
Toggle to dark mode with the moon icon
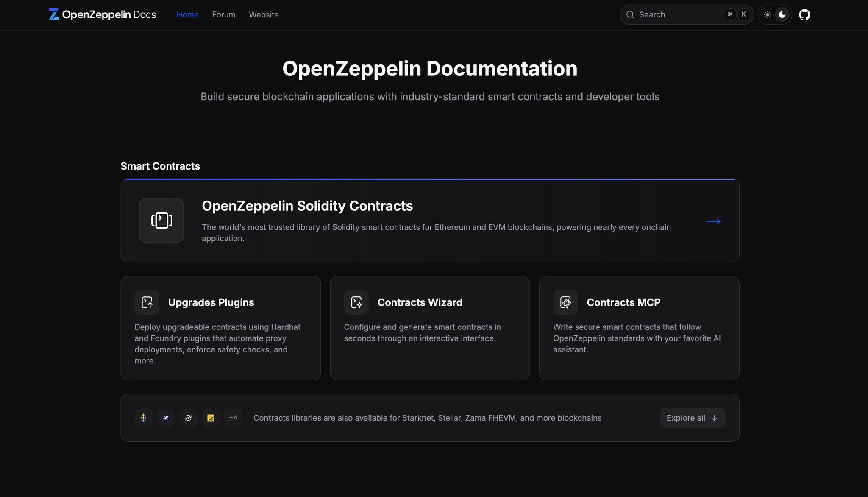782,14
